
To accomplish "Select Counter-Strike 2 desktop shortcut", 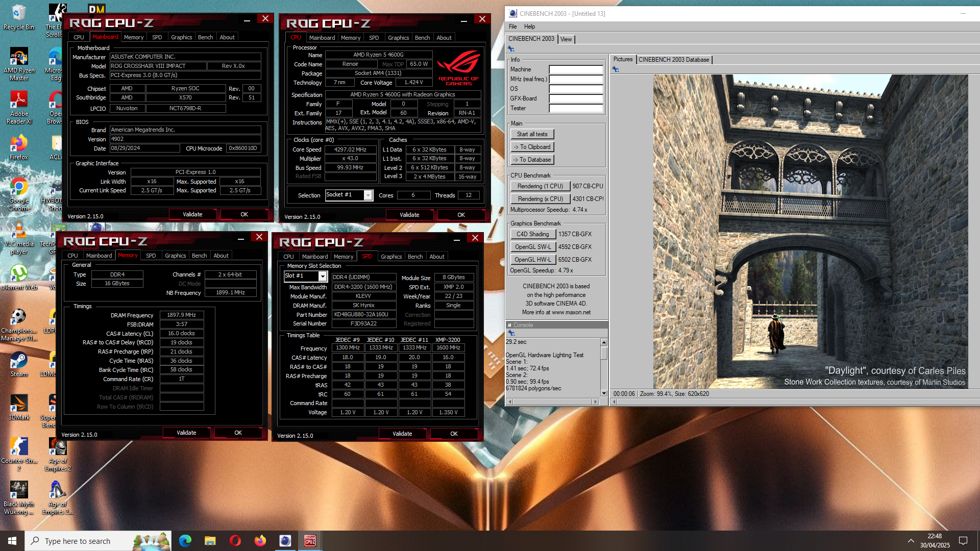I will [19, 455].
